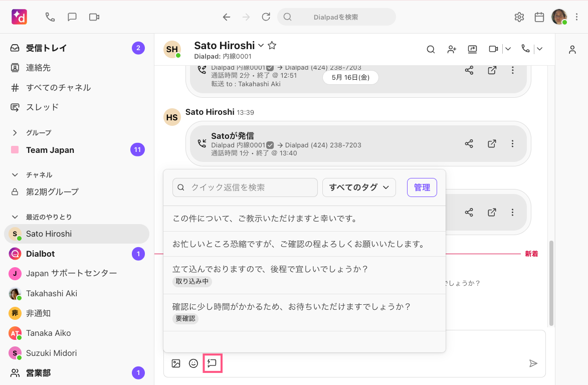588x385 pixels.
Task: Attach image with picture icon
Action: (176, 363)
